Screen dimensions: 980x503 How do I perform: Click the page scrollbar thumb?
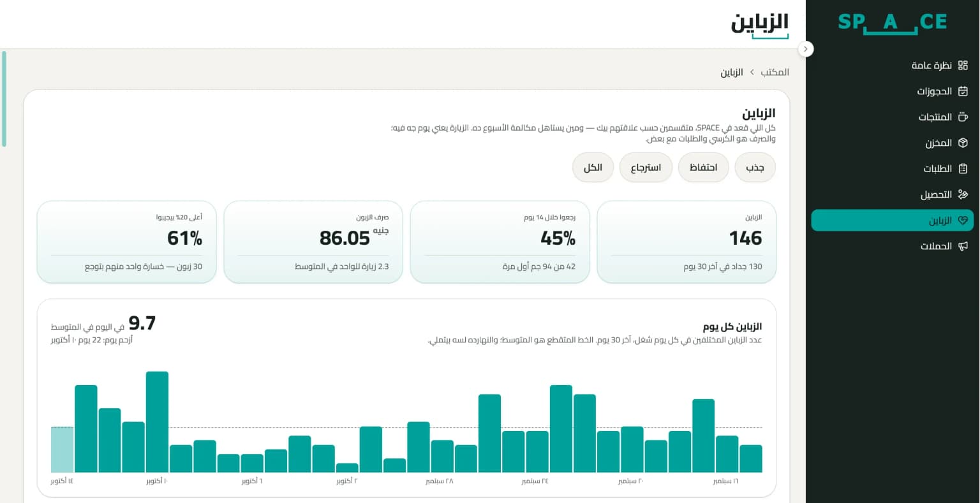click(x=4, y=99)
